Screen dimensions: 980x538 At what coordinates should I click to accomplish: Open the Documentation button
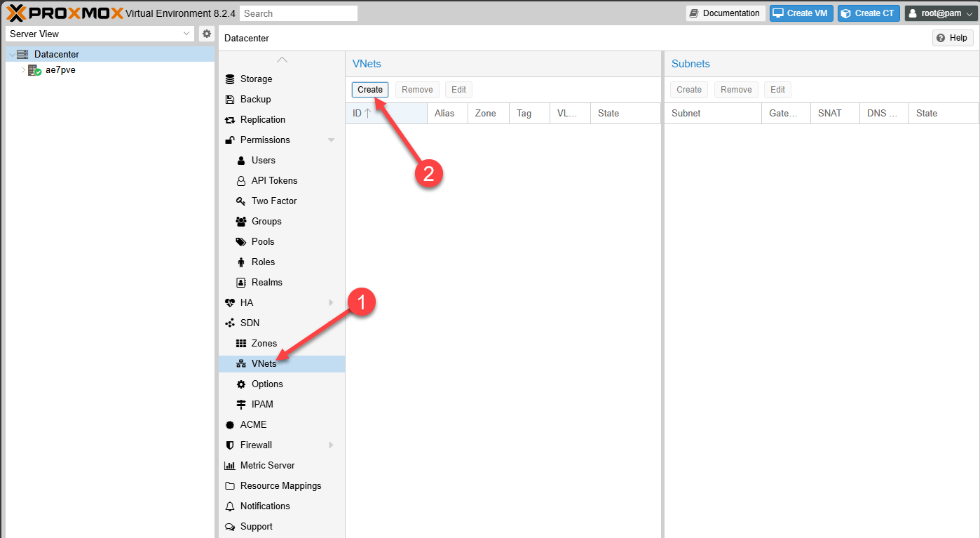pos(726,13)
